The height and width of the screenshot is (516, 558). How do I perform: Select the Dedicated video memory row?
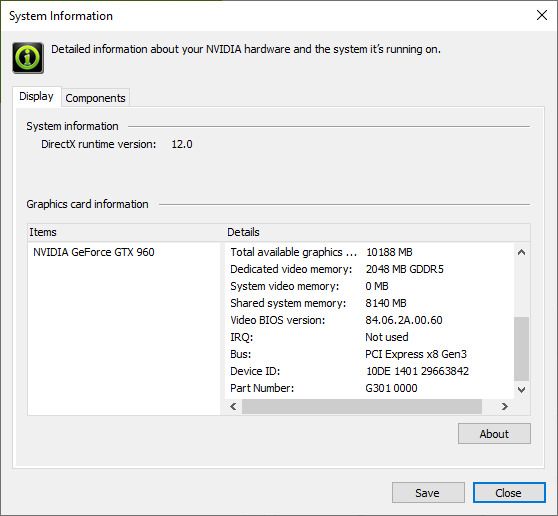click(x=370, y=269)
